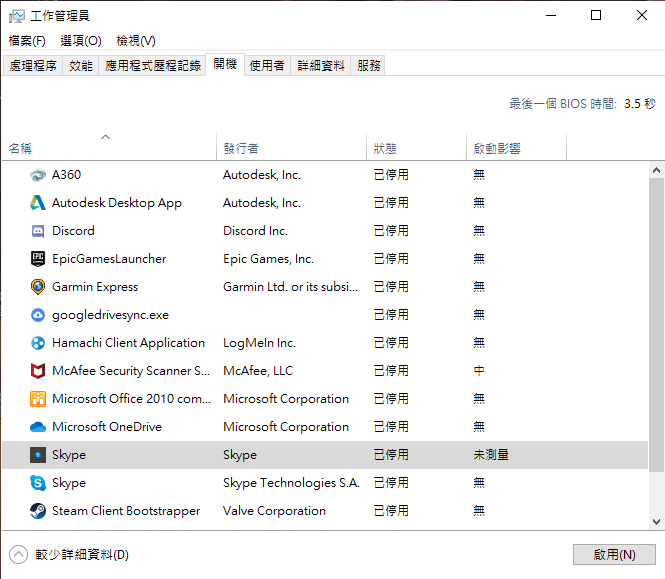Image resolution: width=665 pixels, height=579 pixels.
Task: Switch to the 處理程序 tab
Action: (33, 66)
